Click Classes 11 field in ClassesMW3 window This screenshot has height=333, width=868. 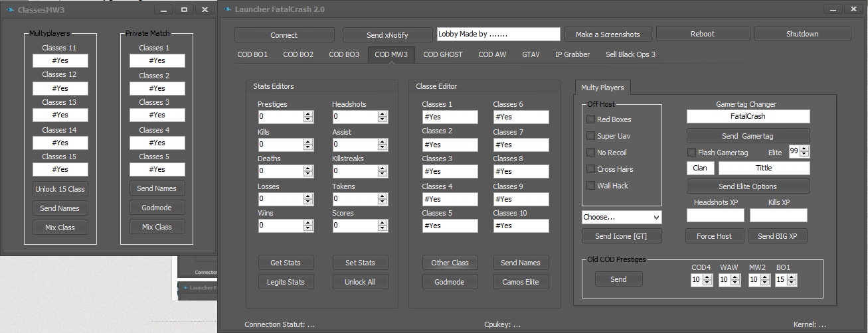(60, 60)
